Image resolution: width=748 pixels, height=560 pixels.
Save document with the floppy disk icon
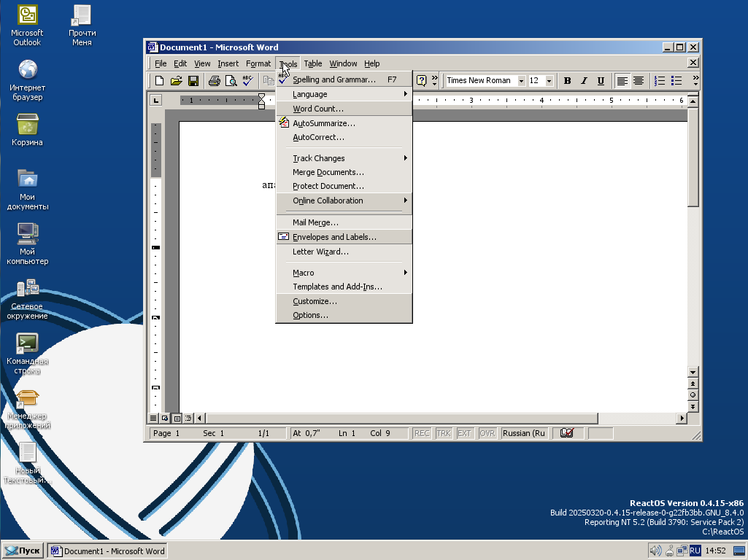193,81
